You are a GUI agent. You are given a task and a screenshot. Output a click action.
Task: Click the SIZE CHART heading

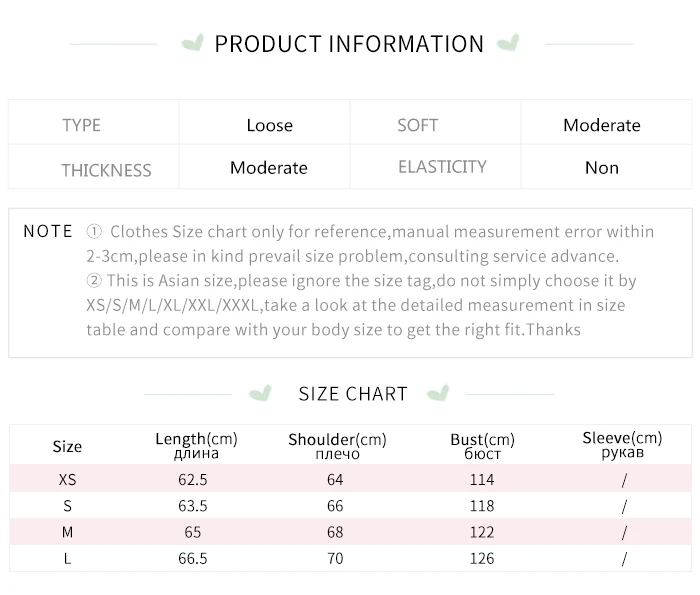353,394
